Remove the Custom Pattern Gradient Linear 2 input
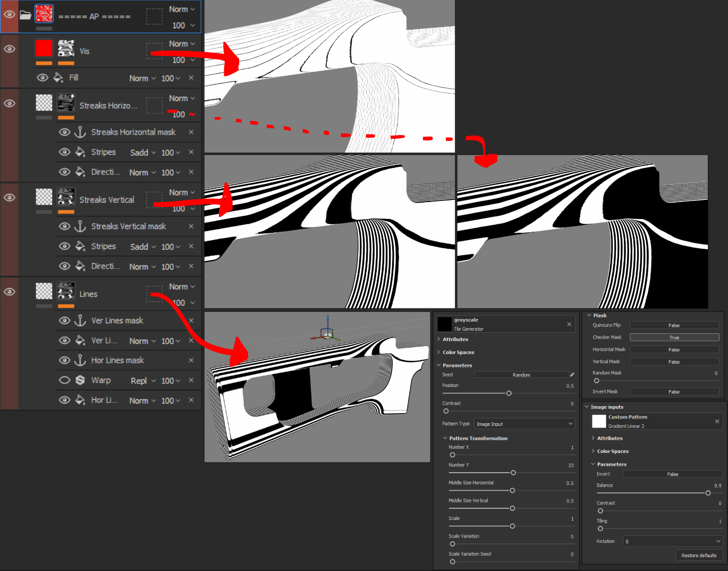 717,421
